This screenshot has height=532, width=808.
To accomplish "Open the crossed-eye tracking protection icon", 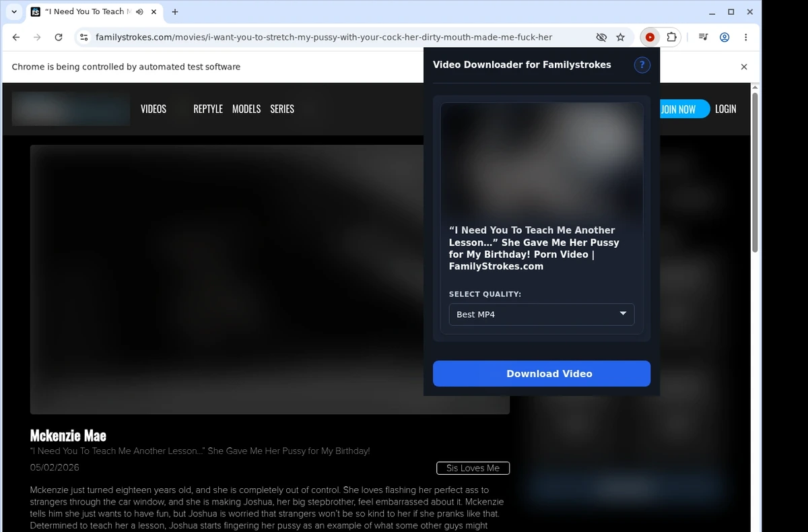I will tap(601, 37).
